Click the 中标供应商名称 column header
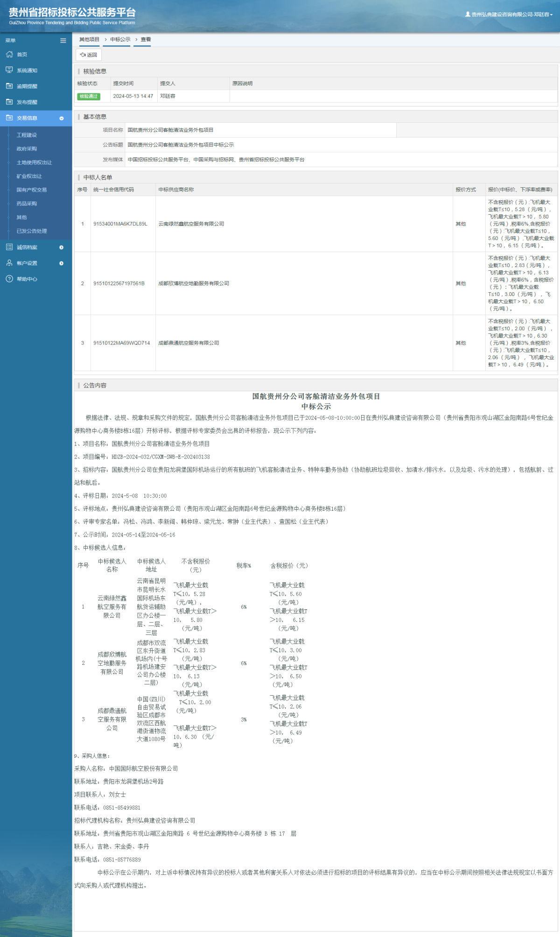The image size is (560, 937). pyautogui.click(x=176, y=190)
